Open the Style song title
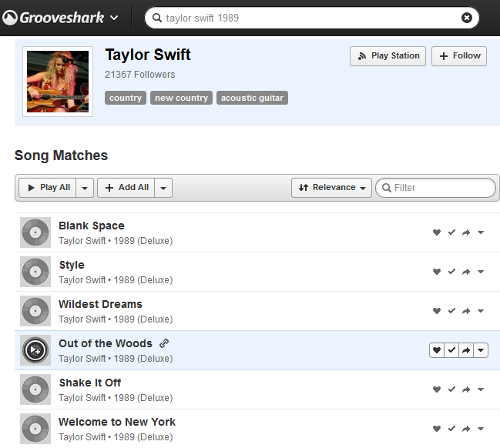This screenshot has width=500, height=448. (72, 265)
